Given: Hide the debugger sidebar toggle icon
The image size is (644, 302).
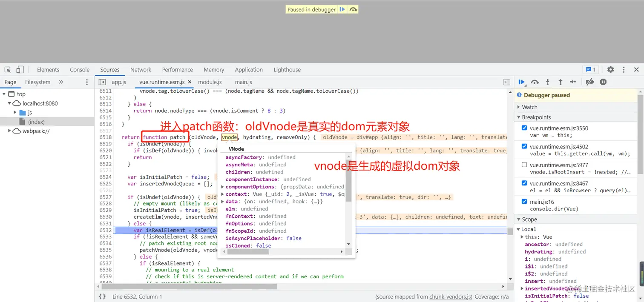Looking at the screenshot, I should click(x=506, y=82).
